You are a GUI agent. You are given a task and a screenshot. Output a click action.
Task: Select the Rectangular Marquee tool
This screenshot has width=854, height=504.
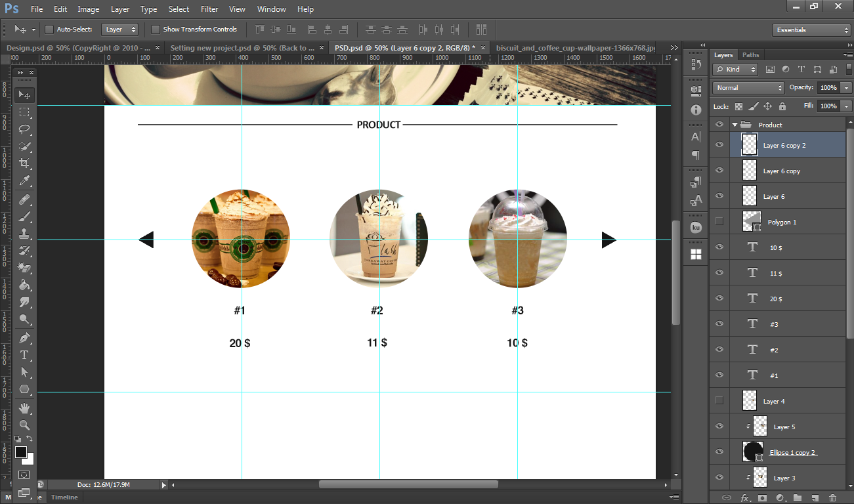coord(24,112)
